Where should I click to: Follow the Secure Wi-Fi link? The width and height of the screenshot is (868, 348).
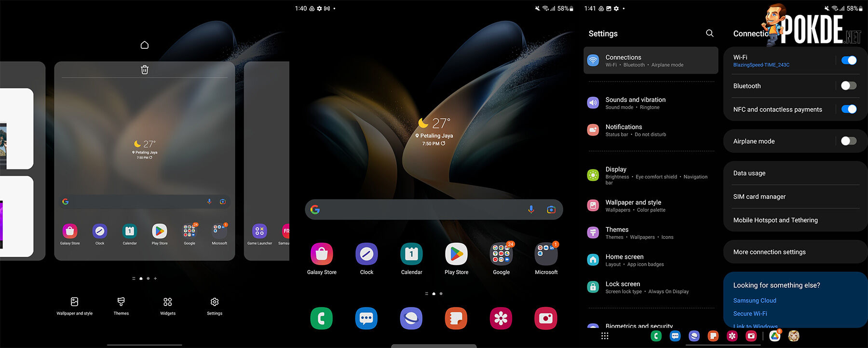click(750, 313)
